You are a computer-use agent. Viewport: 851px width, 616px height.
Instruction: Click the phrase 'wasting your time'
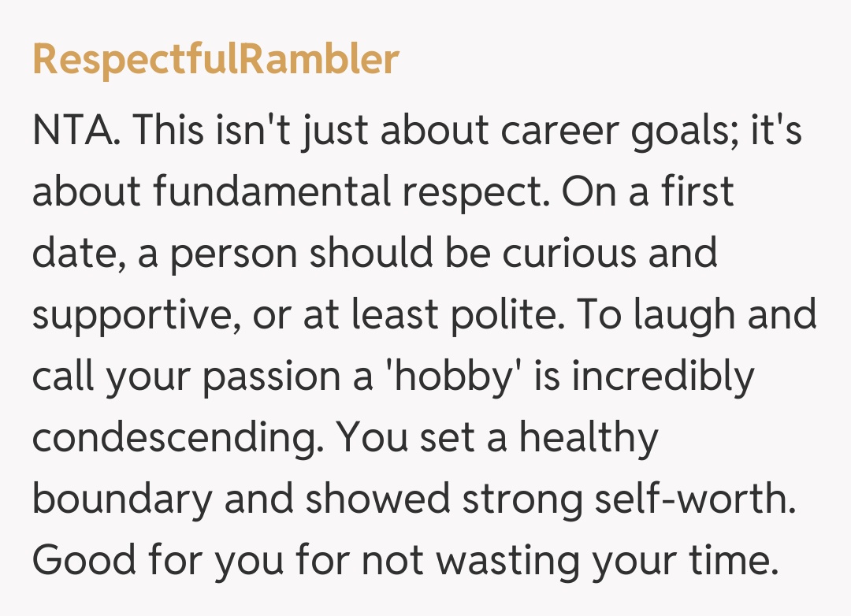[602, 561]
